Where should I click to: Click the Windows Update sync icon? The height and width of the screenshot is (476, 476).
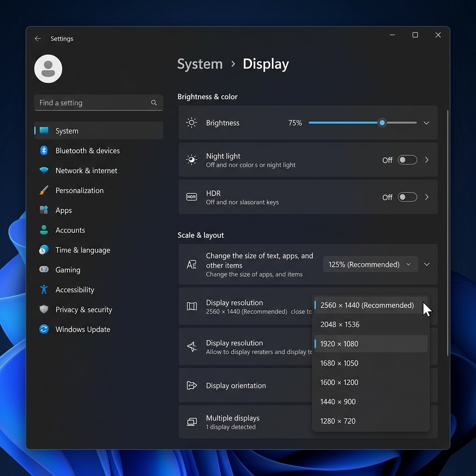[44, 329]
